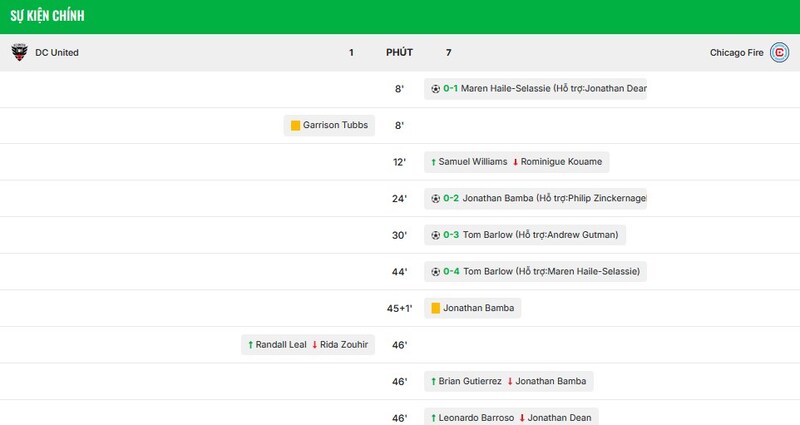Click the red sub-out arrow for Rominigue Kouame
The height and width of the screenshot is (425, 800).
point(515,162)
